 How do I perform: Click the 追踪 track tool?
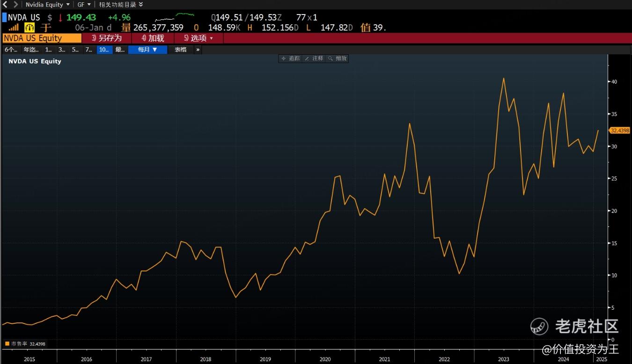point(290,58)
